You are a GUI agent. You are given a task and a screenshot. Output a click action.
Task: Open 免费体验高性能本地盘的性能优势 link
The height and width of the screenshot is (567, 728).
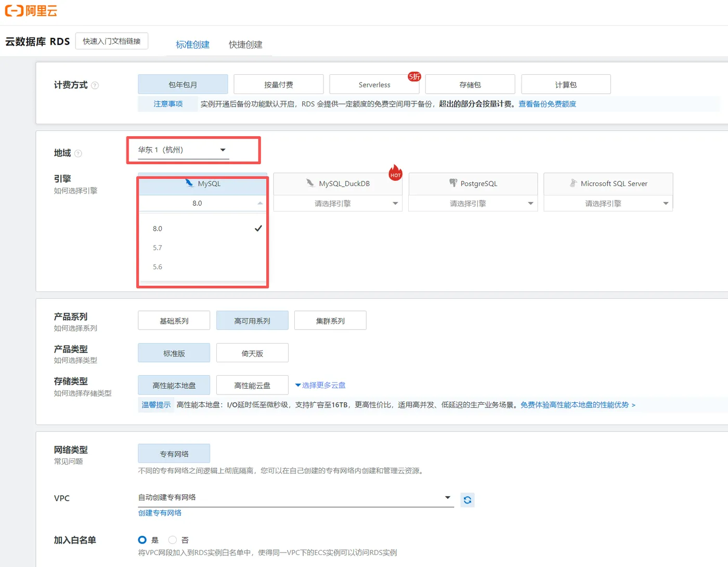coord(578,405)
